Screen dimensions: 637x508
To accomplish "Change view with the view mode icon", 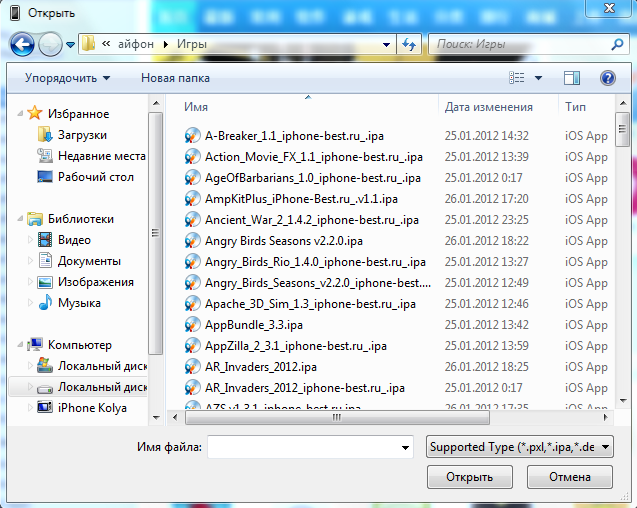I will tap(516, 78).
